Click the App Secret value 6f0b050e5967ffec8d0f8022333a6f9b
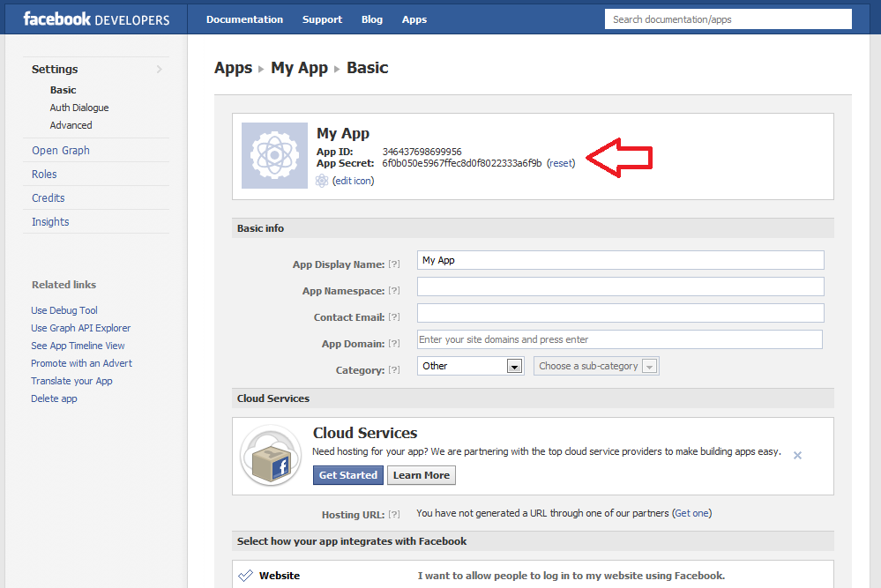The height and width of the screenshot is (588, 881). tap(462, 163)
